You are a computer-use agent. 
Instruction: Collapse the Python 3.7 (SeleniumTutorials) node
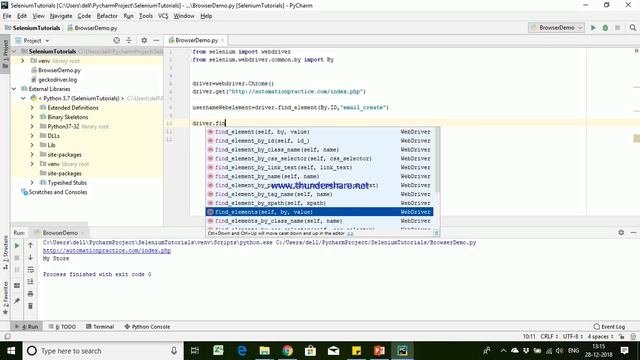tap(23, 98)
